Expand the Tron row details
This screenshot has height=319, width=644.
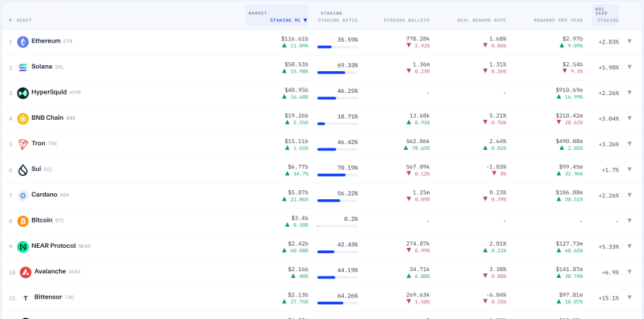629,144
